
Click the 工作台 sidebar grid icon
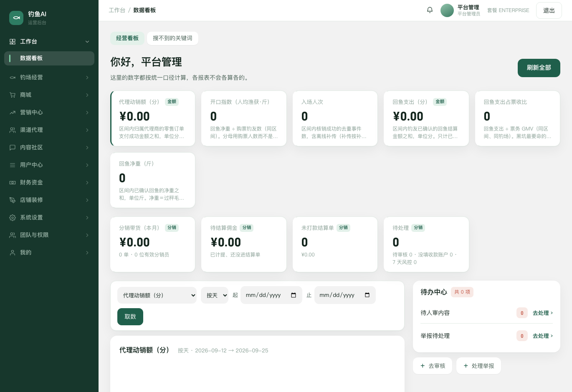point(13,42)
